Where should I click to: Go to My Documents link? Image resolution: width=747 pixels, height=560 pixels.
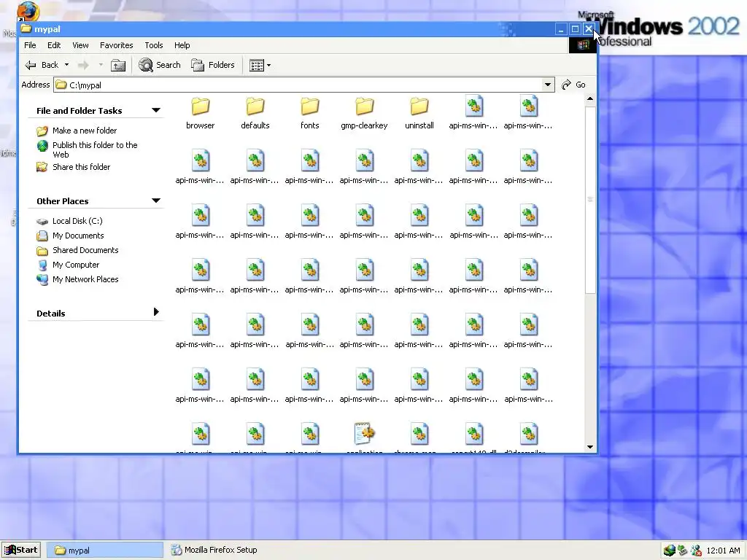[x=77, y=236]
